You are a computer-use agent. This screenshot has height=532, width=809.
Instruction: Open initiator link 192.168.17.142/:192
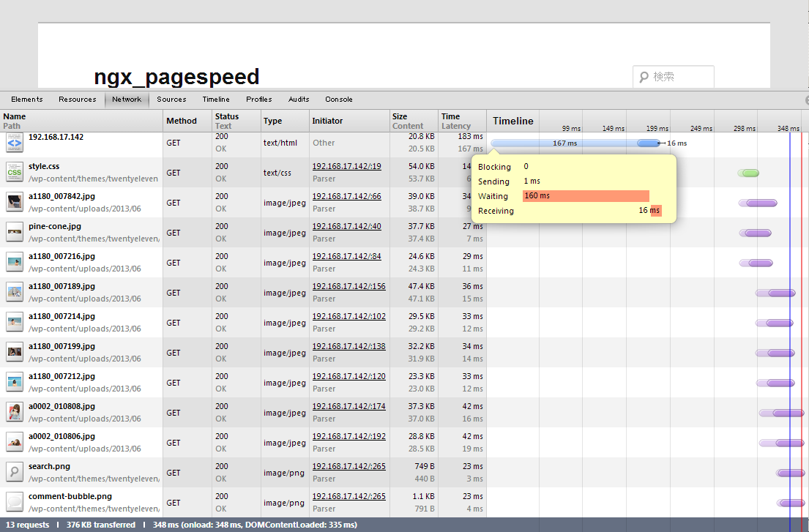(348, 435)
